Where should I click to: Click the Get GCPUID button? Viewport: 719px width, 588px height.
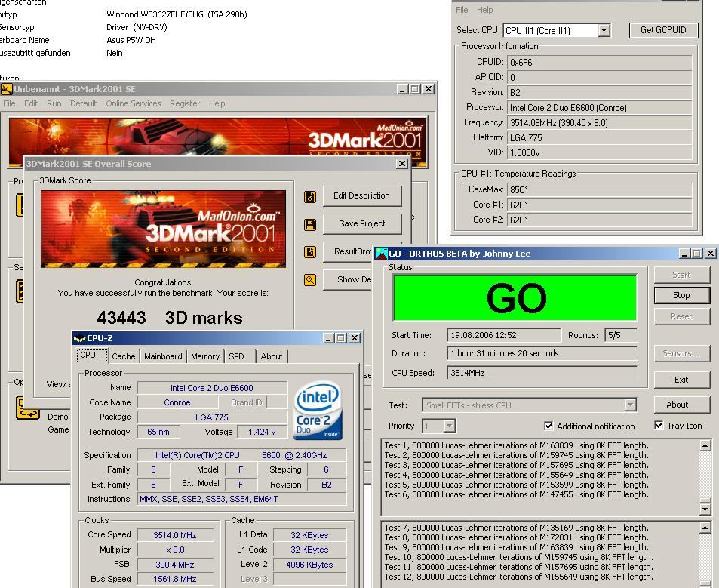[x=663, y=30]
